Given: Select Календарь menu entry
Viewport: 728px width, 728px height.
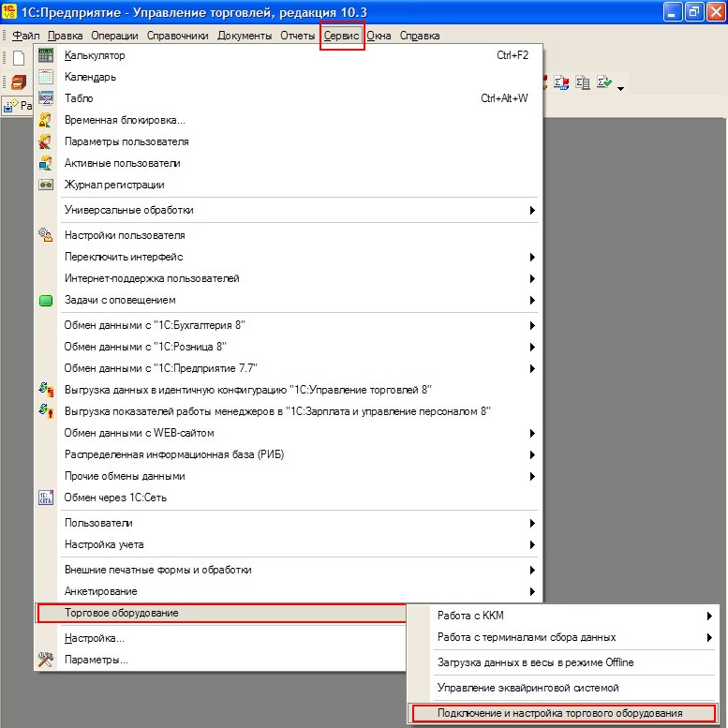Looking at the screenshot, I should 289,77.
